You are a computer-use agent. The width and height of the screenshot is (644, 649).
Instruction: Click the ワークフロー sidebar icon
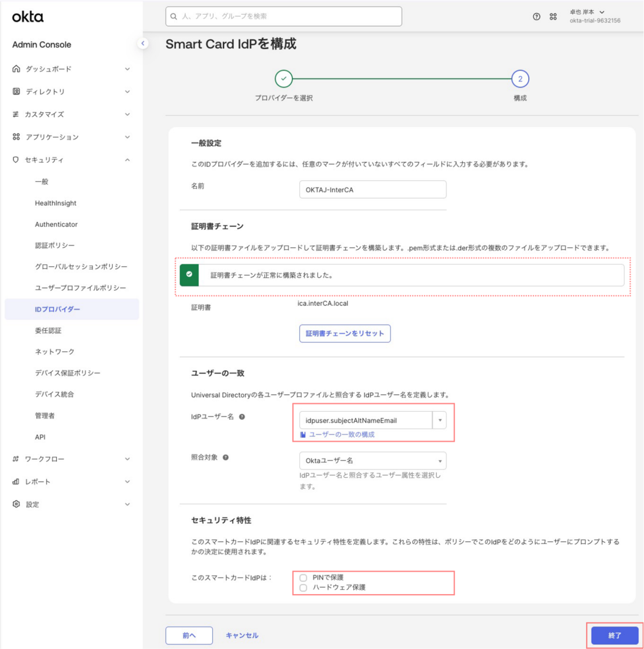[16, 459]
